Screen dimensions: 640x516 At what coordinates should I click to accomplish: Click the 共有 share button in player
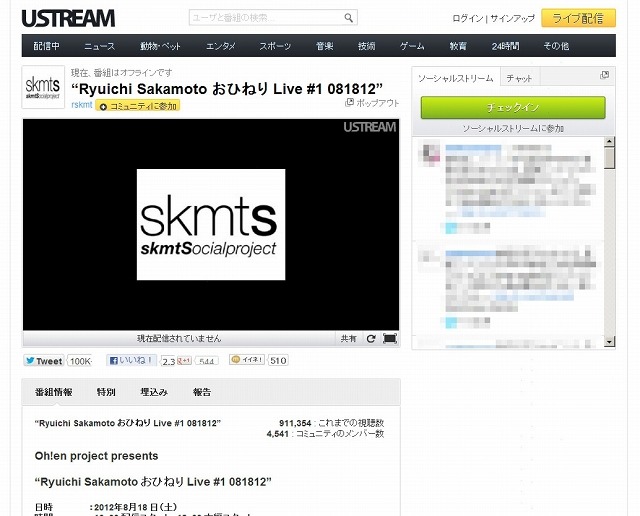click(x=348, y=338)
